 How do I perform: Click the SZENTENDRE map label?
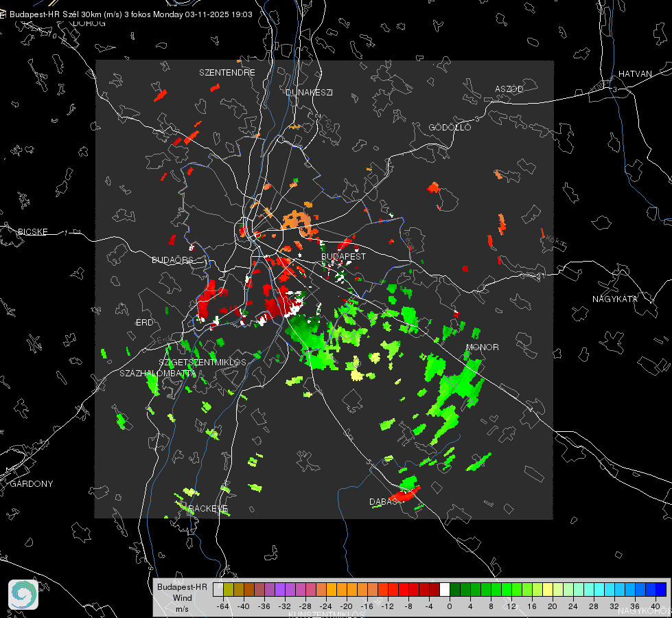[227, 73]
